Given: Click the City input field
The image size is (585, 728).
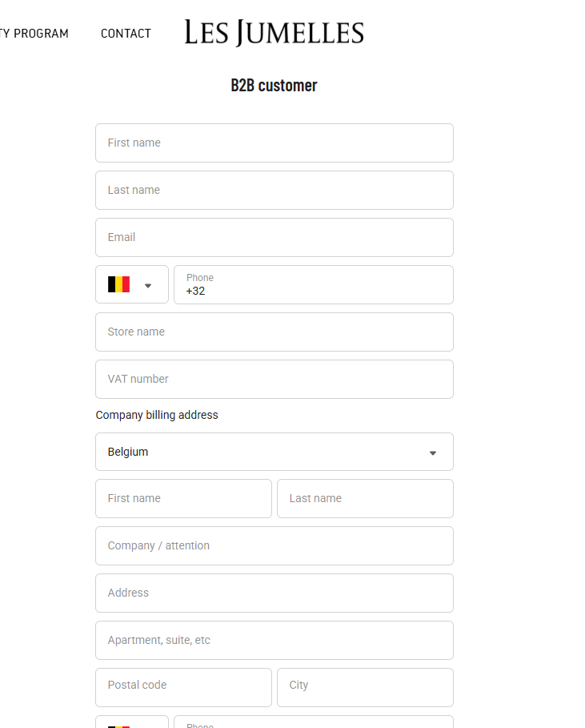Looking at the screenshot, I should click(x=365, y=687).
